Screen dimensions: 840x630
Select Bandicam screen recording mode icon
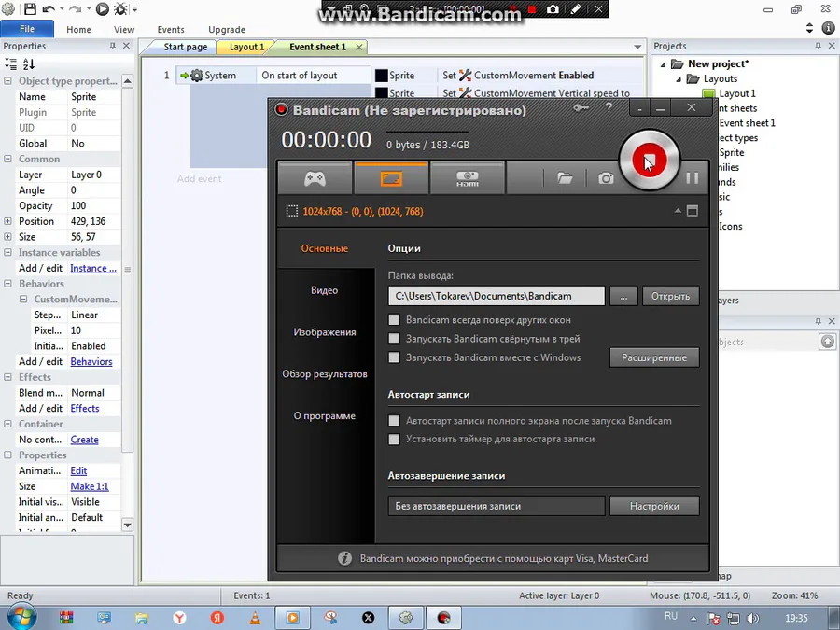[391, 178]
